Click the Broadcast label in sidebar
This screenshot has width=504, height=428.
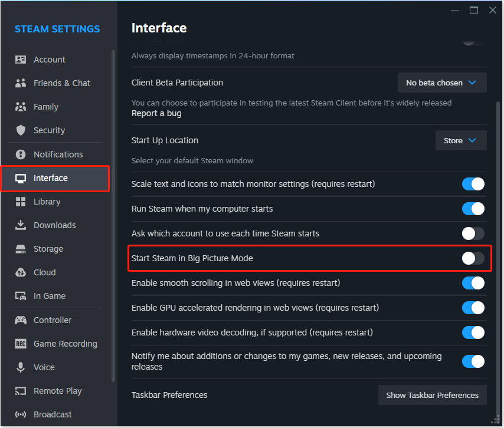[x=53, y=414]
